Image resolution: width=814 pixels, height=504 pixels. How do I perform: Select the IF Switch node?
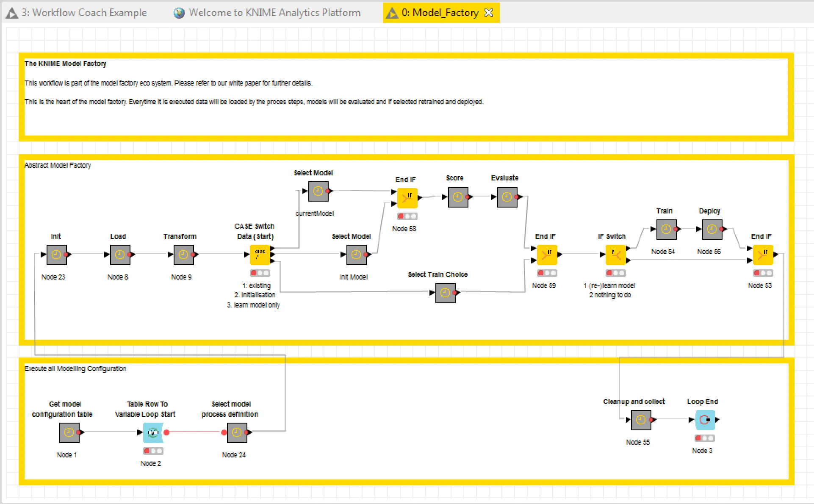coord(615,255)
